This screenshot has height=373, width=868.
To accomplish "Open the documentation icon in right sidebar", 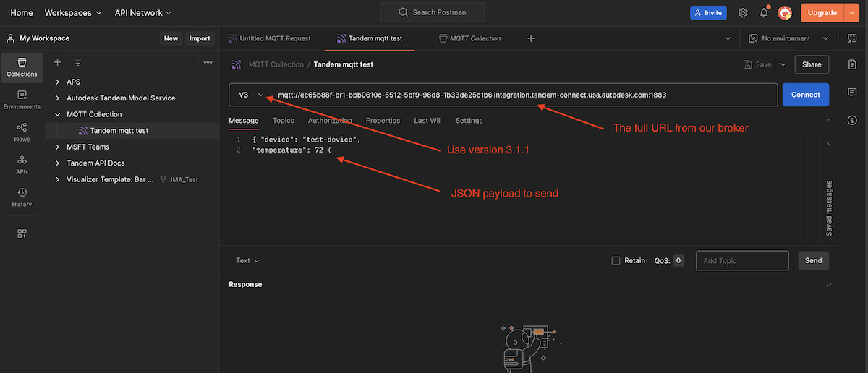I will pyautogui.click(x=852, y=65).
